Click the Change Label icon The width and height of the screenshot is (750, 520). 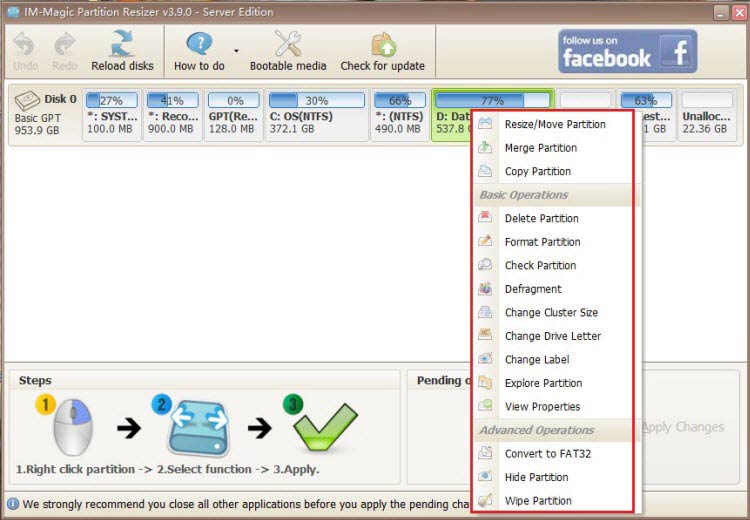click(485, 358)
